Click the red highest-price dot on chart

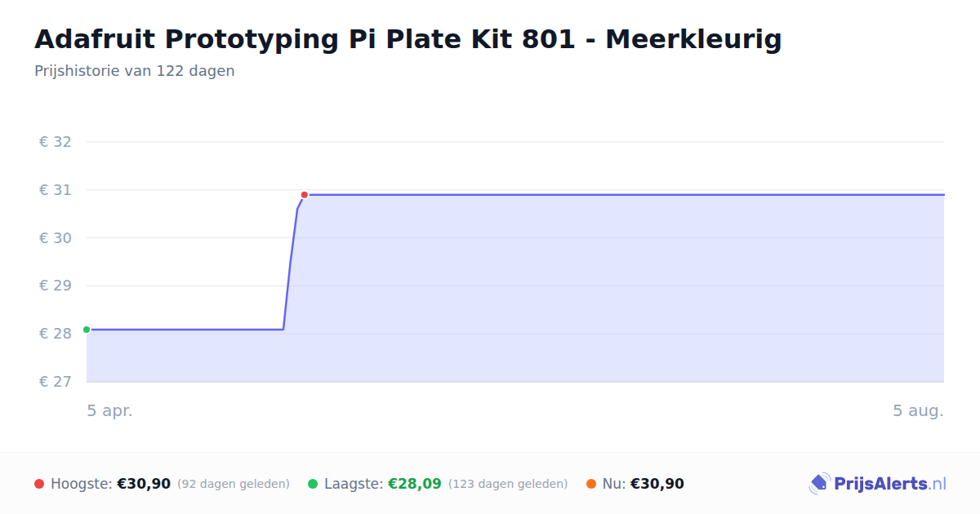click(305, 195)
